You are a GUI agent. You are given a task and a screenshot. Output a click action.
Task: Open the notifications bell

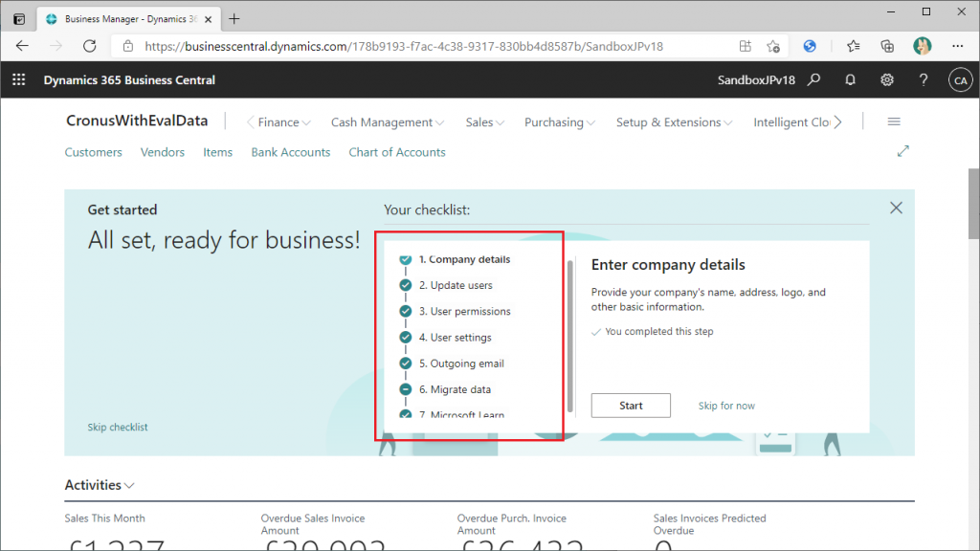click(850, 80)
